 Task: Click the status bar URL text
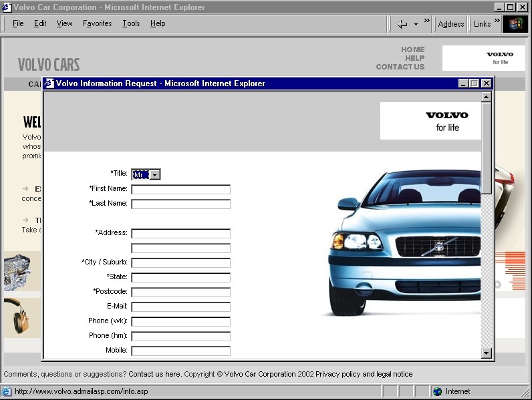coord(82,391)
